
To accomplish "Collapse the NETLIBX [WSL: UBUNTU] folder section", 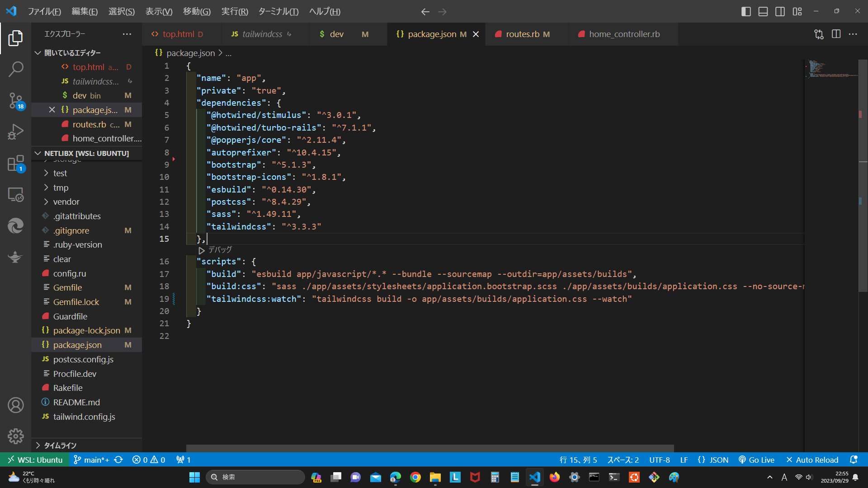I will coord(86,153).
